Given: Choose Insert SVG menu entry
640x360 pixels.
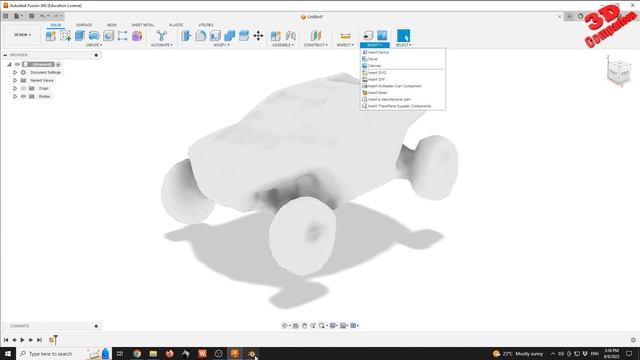Looking at the screenshot, I should [x=402, y=73].
